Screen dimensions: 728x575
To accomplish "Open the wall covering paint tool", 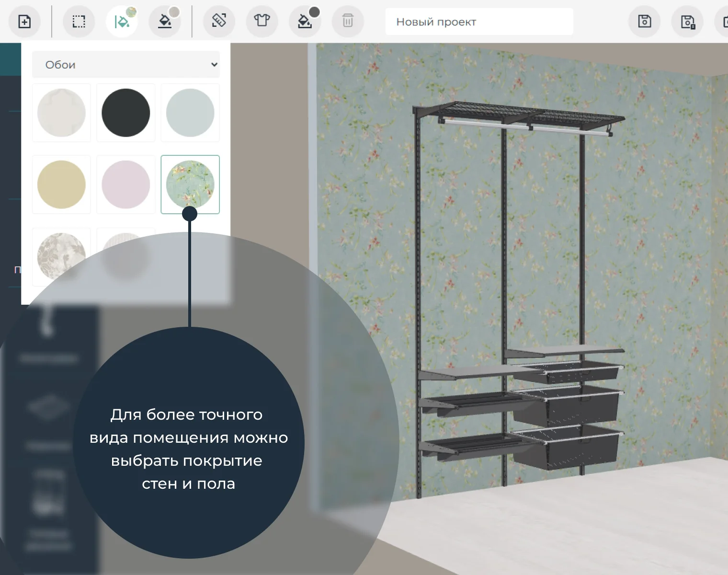I will click(x=122, y=22).
